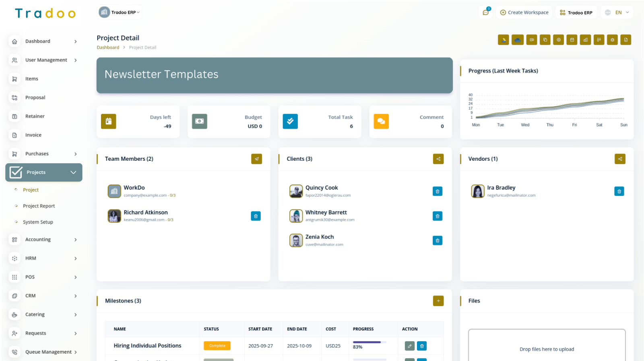Open Invoice from the sidebar

click(33, 135)
